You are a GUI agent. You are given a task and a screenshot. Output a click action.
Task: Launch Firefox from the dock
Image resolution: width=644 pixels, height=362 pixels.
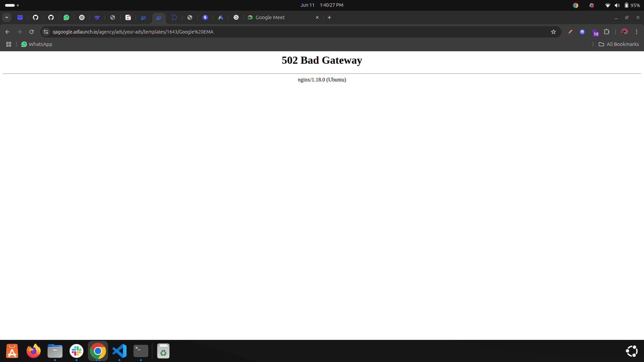coord(34,351)
